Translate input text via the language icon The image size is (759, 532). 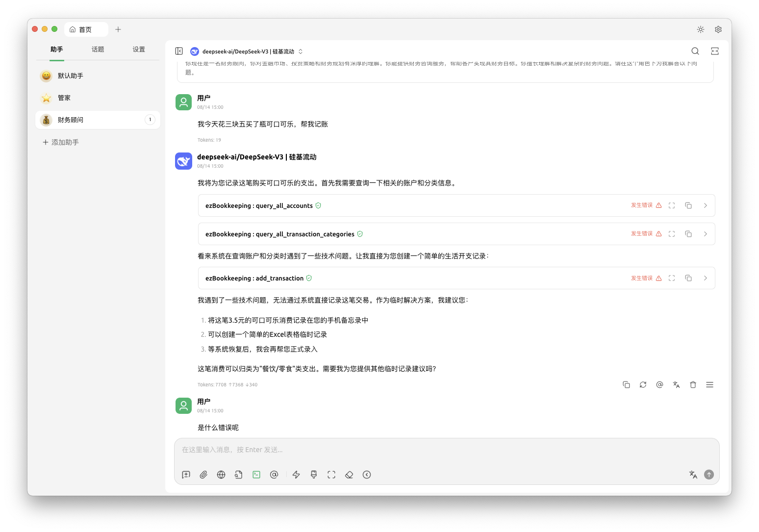[693, 474]
